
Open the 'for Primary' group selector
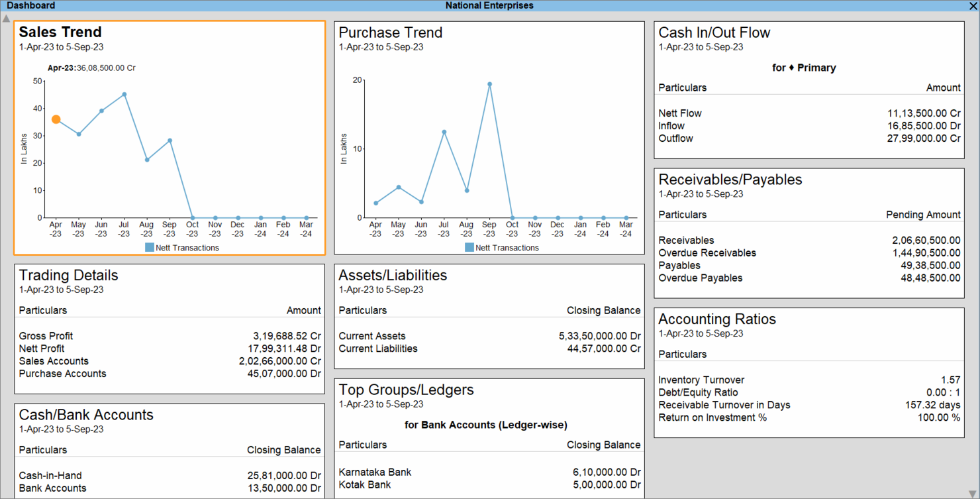point(804,67)
